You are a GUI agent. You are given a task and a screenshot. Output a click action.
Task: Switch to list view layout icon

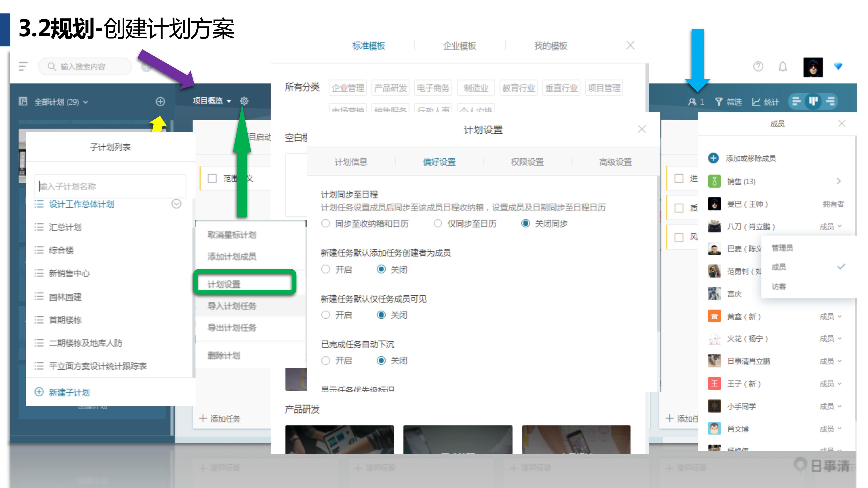click(x=797, y=101)
